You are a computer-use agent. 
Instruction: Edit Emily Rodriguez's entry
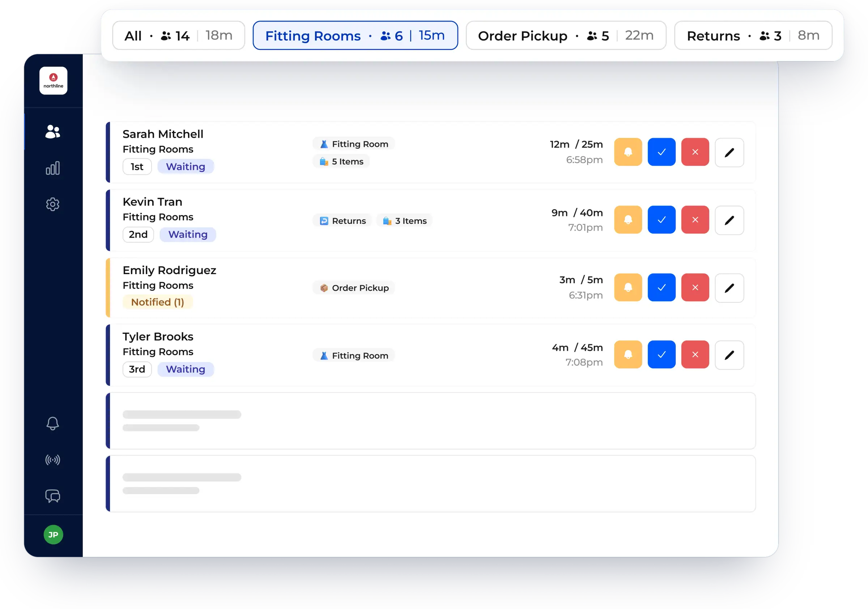(x=729, y=288)
